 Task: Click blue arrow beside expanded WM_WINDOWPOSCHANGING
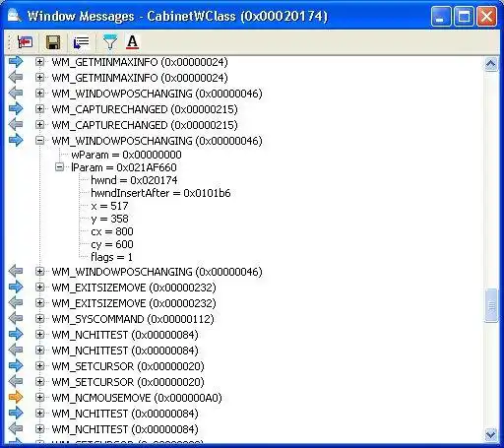click(16, 140)
